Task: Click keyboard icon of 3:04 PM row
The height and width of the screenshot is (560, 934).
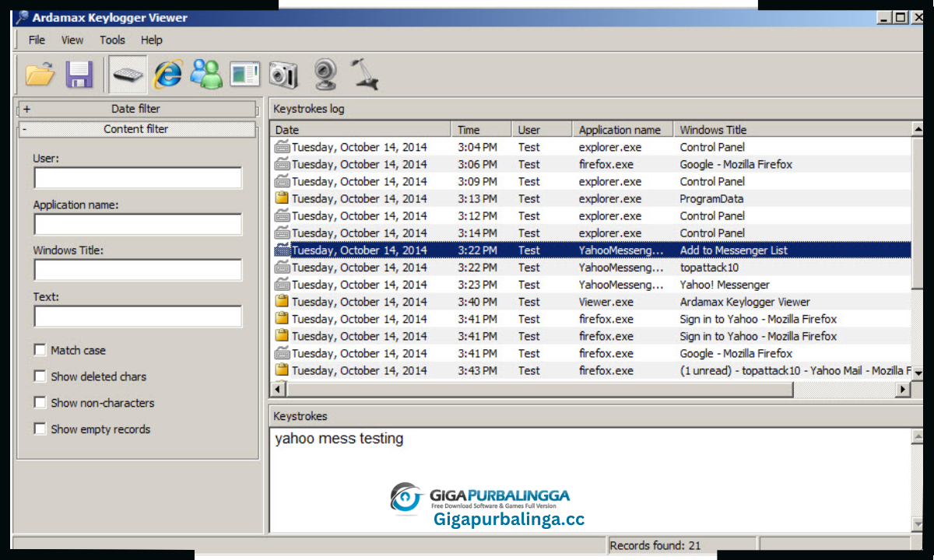Action: click(282, 147)
